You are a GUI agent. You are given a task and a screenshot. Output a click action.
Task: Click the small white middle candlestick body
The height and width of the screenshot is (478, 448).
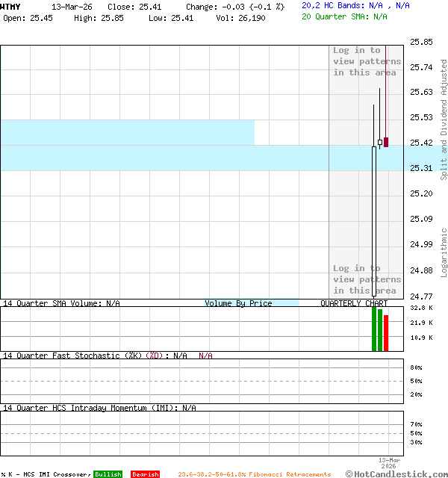pos(380,142)
